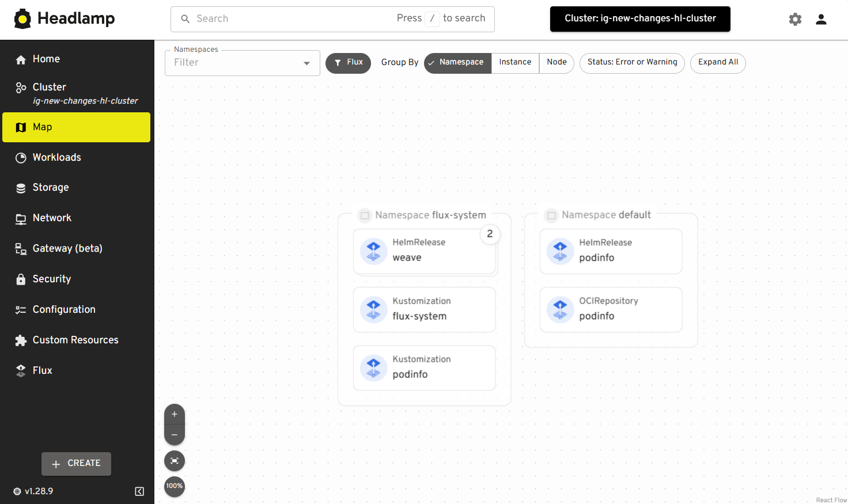
Task: Click the cluster ig-new-changes-hl-cluster button
Action: pyautogui.click(x=640, y=19)
